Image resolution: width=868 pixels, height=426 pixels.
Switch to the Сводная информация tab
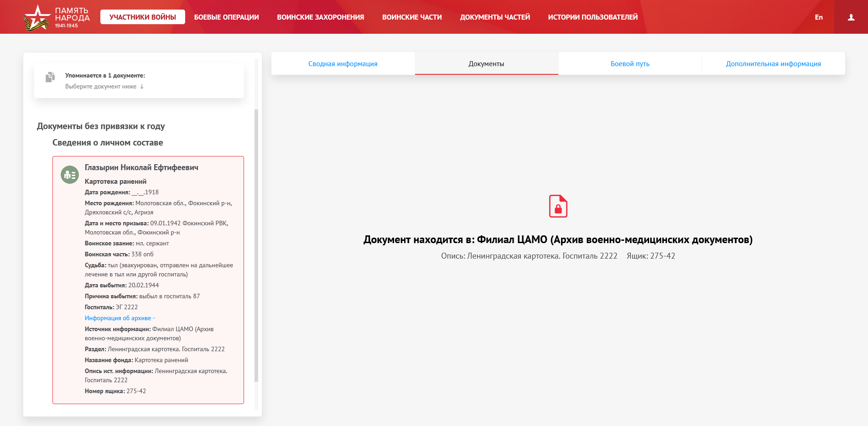(343, 64)
